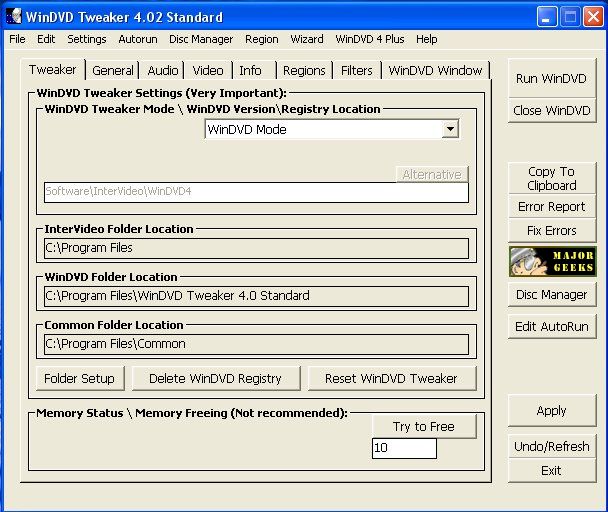Click the Disc Manager side button
Viewport: 608px width, 512px height.
[551, 295]
